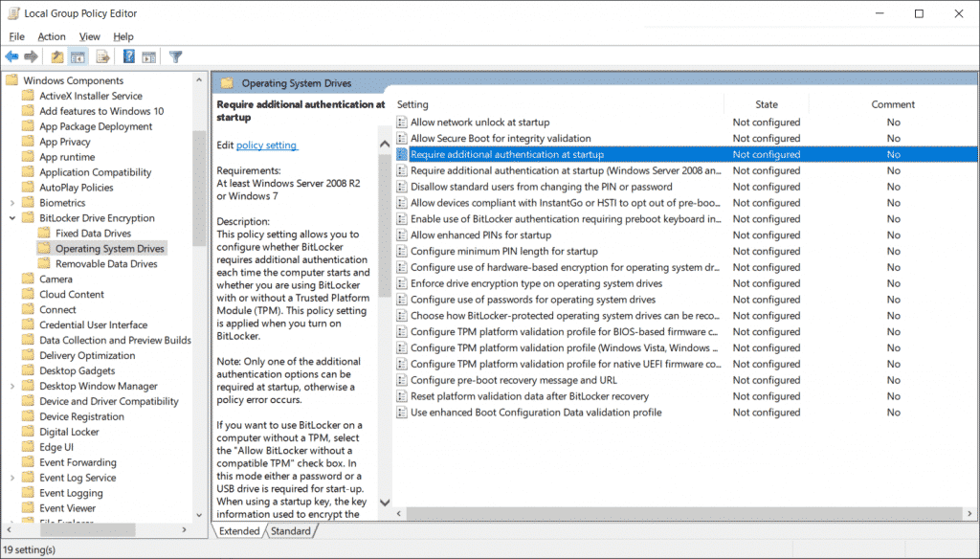Click policy icon for Disallow standard users changing PIN
The height and width of the screenshot is (559, 980).
click(x=402, y=187)
